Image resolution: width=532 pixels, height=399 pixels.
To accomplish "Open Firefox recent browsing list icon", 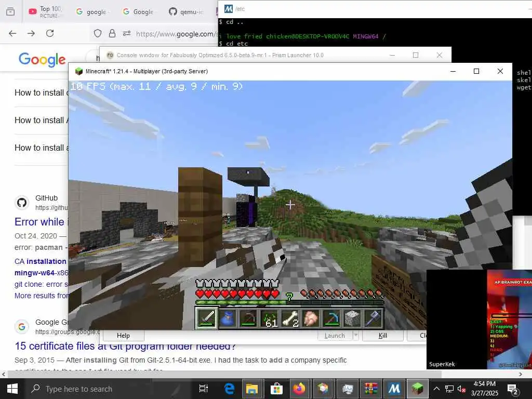I will 10,11.
